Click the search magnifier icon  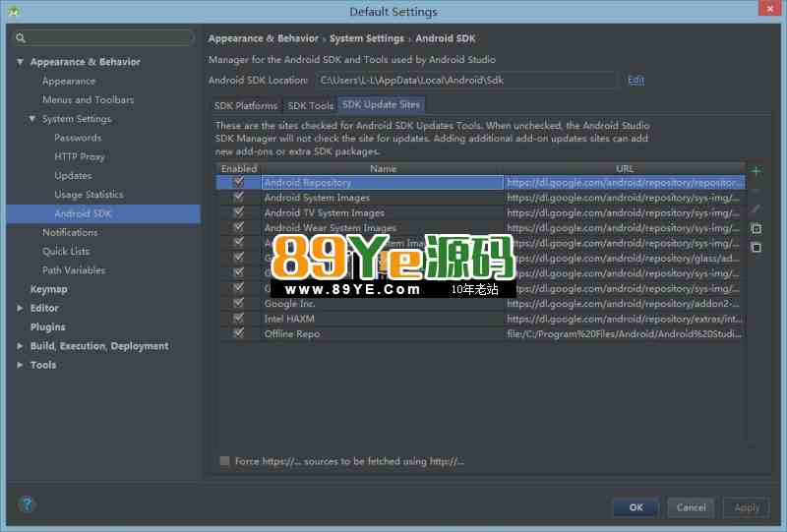point(21,37)
